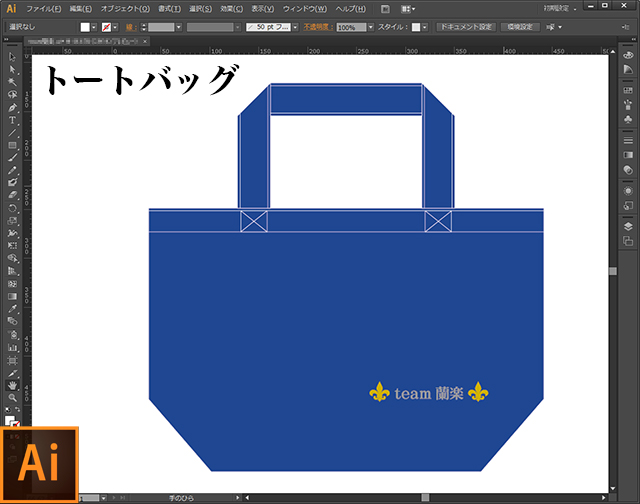640x504 pixels.
Task: Activate the Type tool
Action: click(x=12, y=120)
